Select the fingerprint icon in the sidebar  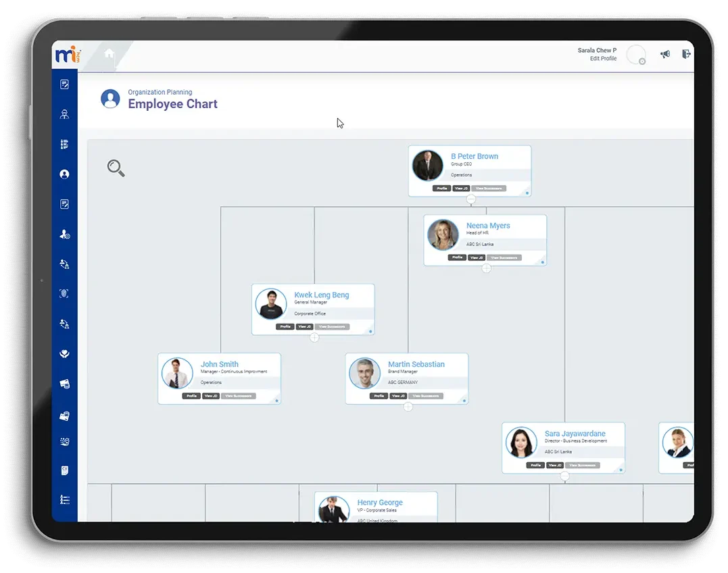coord(64,293)
